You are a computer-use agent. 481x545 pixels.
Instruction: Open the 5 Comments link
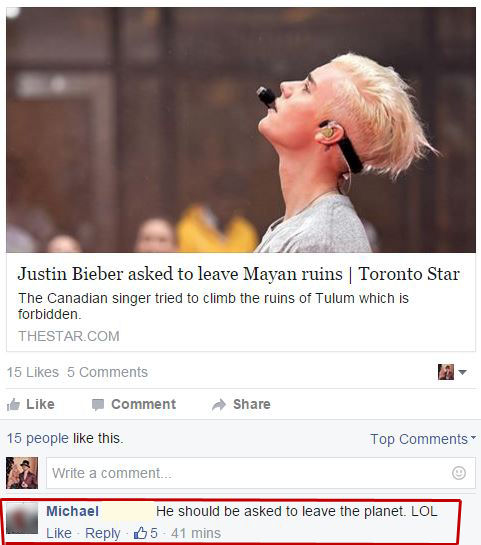point(107,372)
